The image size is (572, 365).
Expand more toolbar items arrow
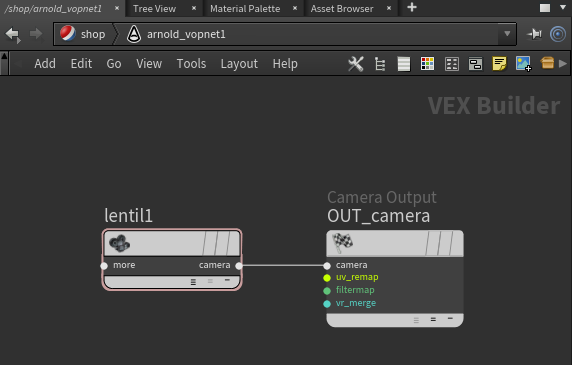[x=563, y=64]
